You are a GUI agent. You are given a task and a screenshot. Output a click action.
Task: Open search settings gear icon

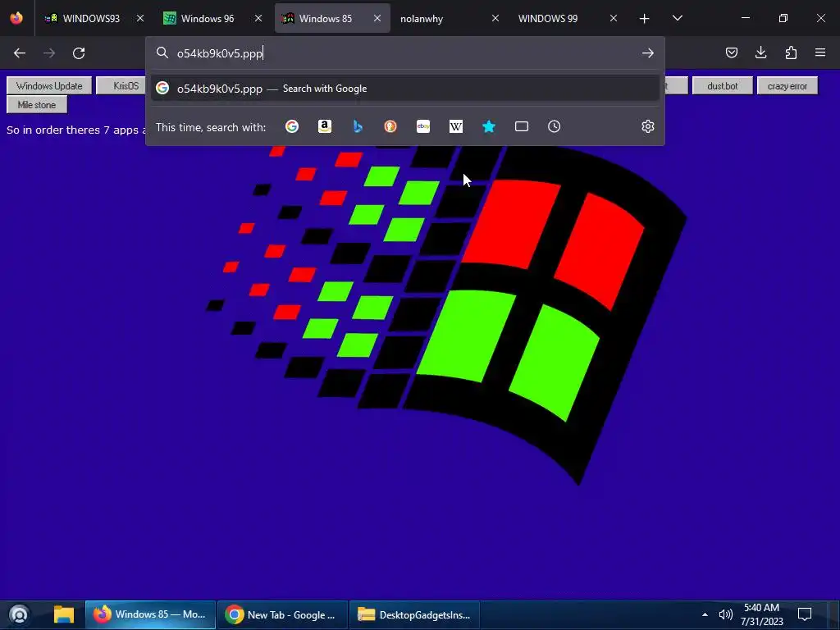648,126
